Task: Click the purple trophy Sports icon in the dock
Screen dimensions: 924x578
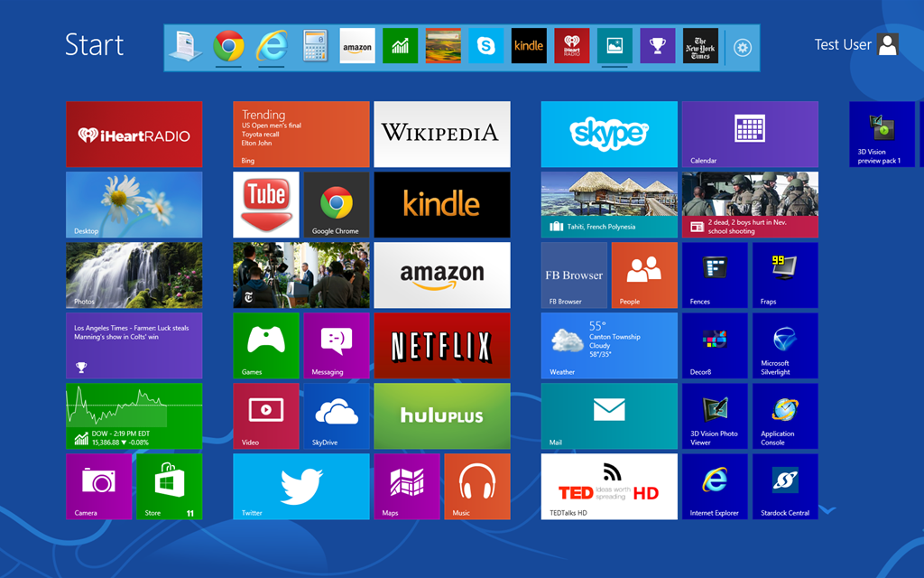Action: (658, 46)
